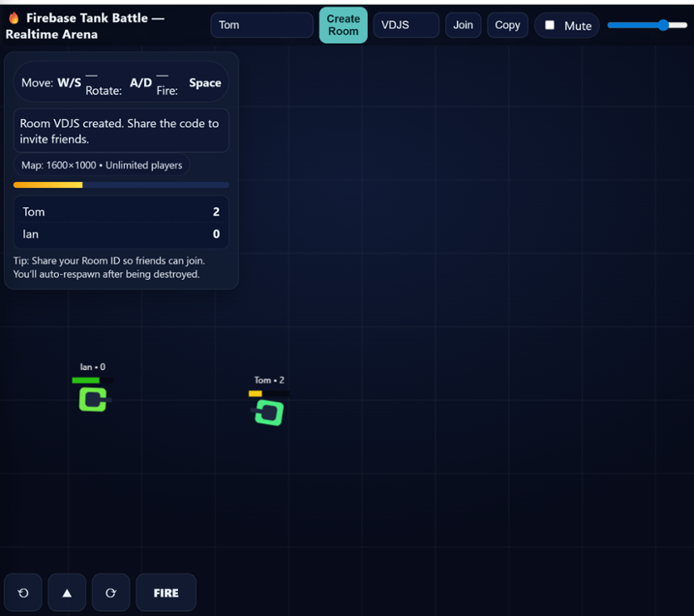Select Ian's row in the scoreboard
The image size is (694, 616).
(121, 234)
